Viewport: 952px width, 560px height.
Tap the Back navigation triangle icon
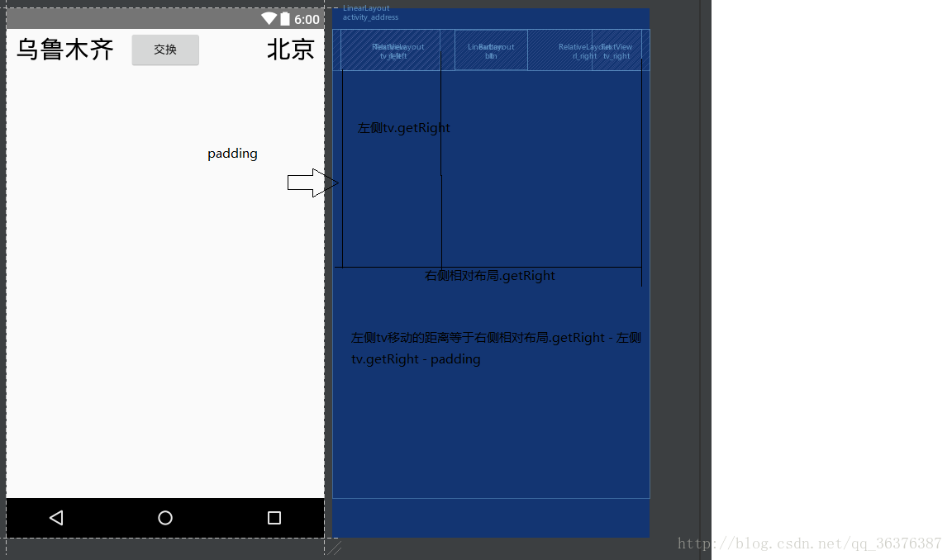pyautogui.click(x=56, y=517)
